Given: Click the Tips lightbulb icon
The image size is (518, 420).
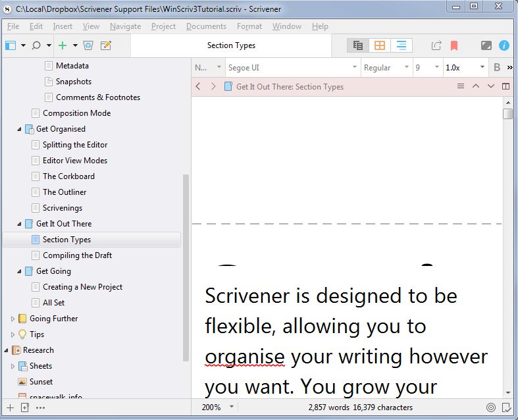Looking at the screenshot, I should tap(22, 334).
